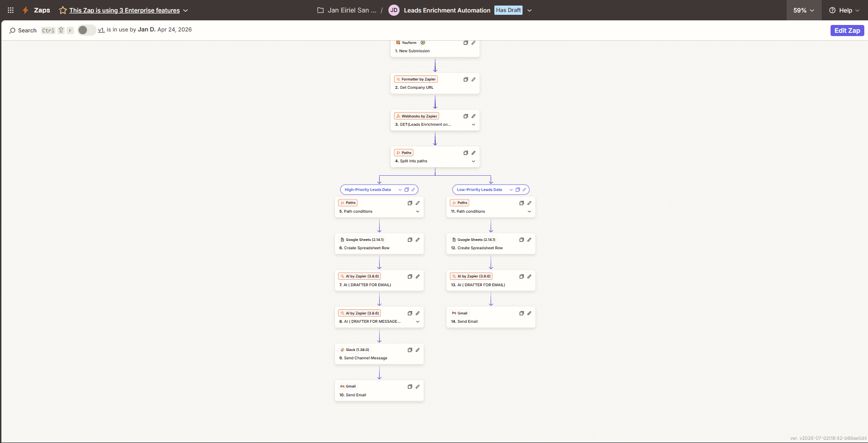This screenshot has height=443, width=868.
Task: Duplicate step 3 Webhooks GET step
Action: click(x=466, y=116)
